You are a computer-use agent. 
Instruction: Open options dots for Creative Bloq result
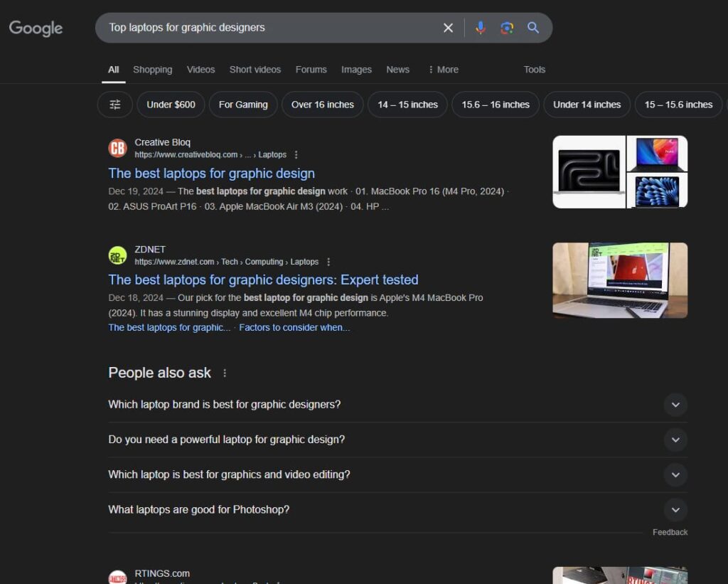pyautogui.click(x=296, y=154)
